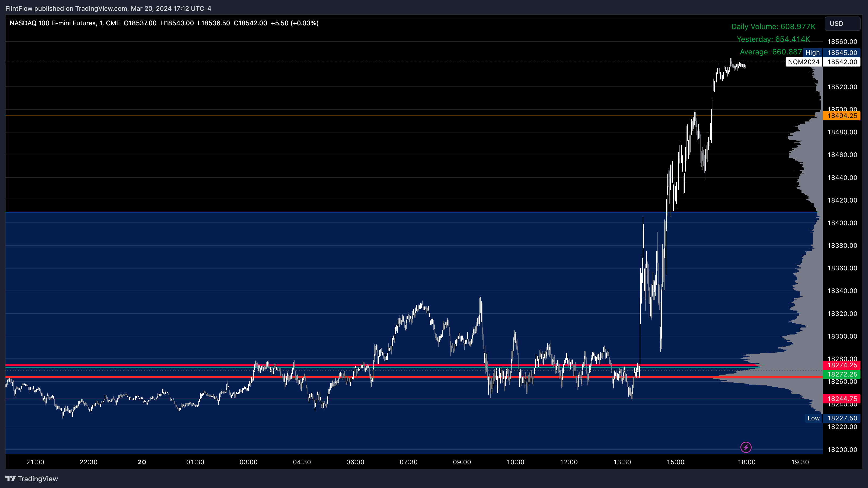Click the FlintFlow published on TradingView.com header
Viewport: 868px width, 488px height.
click(x=108, y=8)
